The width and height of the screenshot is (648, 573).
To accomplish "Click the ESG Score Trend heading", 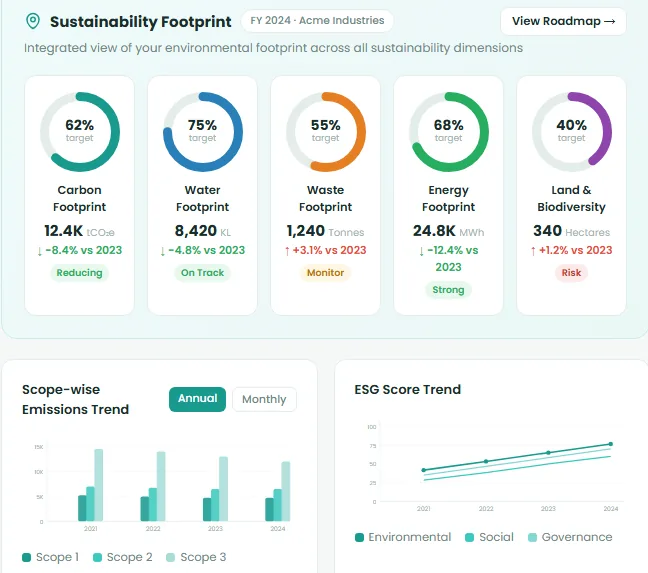I will coord(407,390).
